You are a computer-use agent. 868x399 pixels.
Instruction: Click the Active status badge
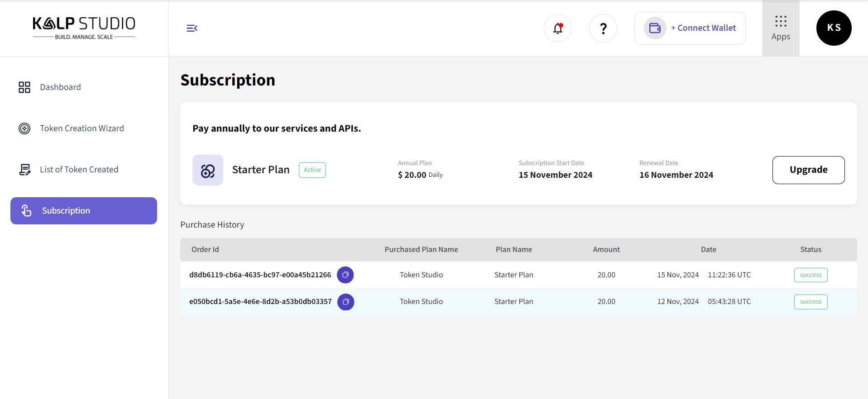(x=312, y=170)
